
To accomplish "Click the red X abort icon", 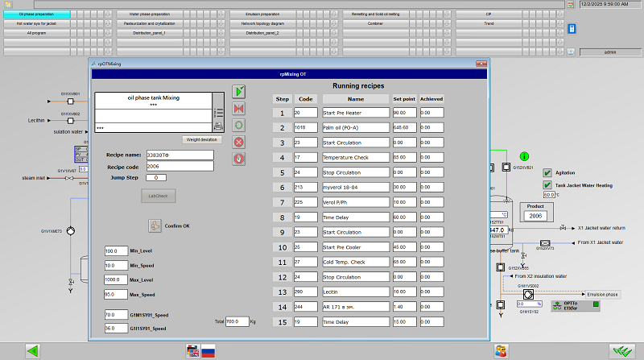I will [x=238, y=142].
